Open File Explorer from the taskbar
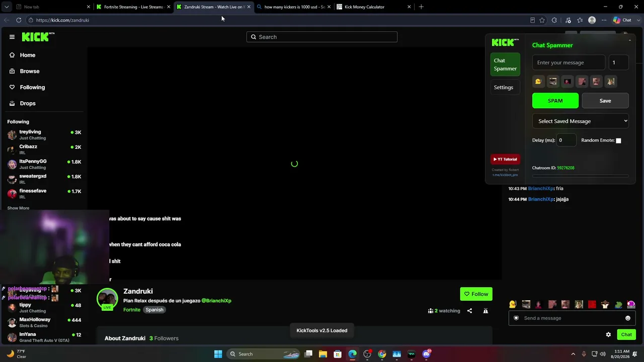The width and height of the screenshot is (644, 362). click(323, 354)
